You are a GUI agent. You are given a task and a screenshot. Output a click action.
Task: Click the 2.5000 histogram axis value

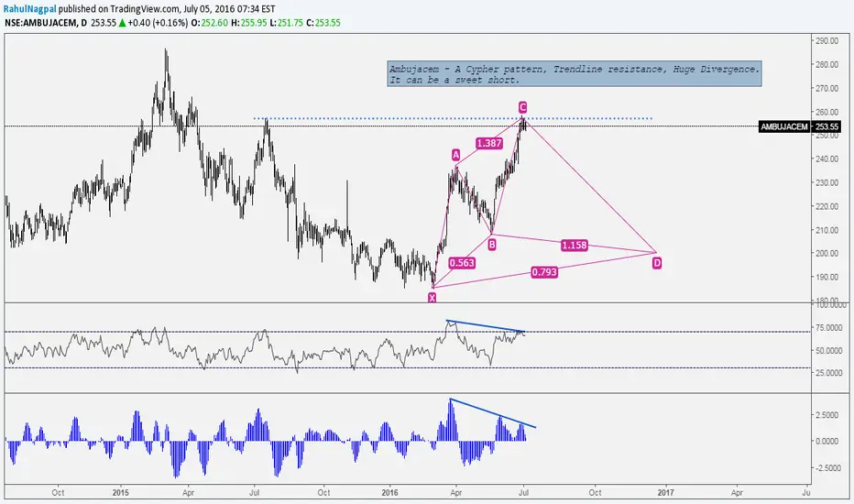828,414
